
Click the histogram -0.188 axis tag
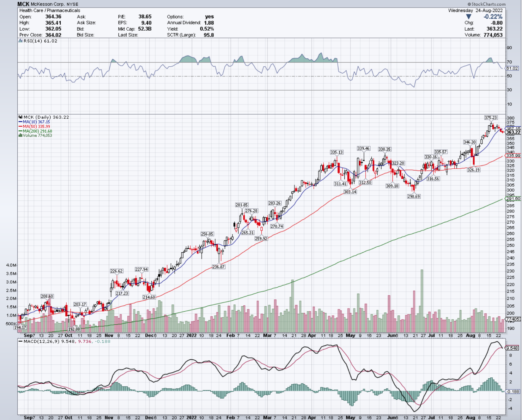pos(513,392)
